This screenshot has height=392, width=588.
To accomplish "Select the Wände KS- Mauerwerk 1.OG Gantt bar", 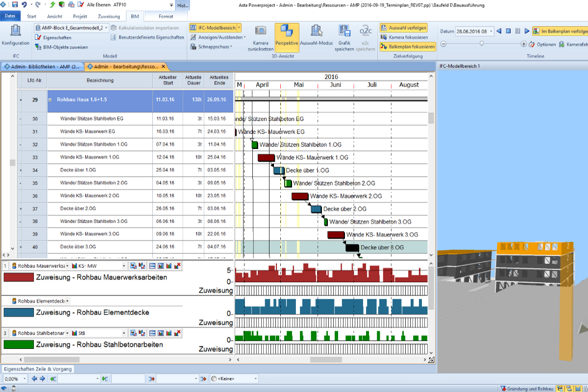I will 267,157.
